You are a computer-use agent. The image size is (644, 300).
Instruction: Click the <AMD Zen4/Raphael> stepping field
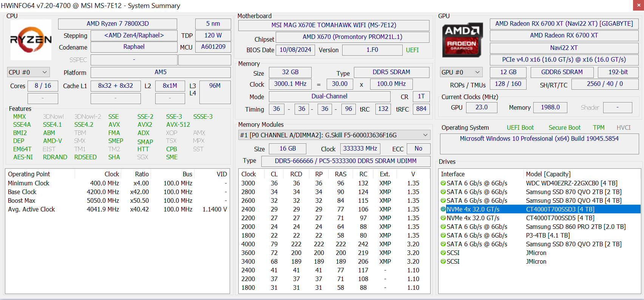tap(134, 36)
